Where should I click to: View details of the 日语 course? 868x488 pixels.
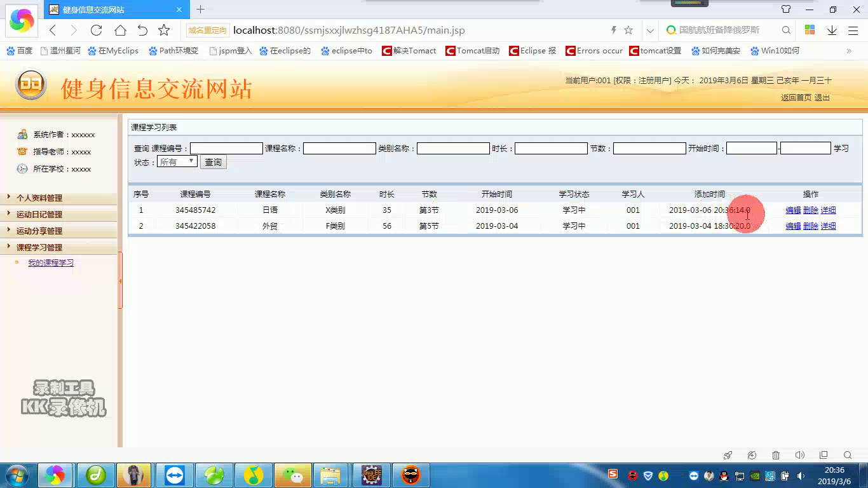(828, 210)
